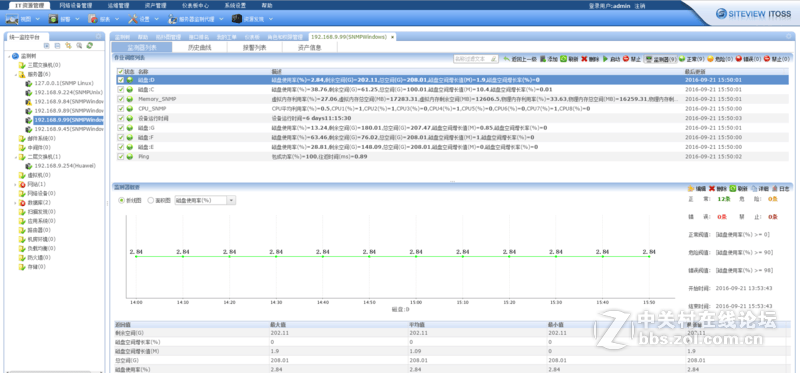Collapse the 服务器(6) tree node
The width and height of the screenshot is (800, 373).
tap(16, 74)
